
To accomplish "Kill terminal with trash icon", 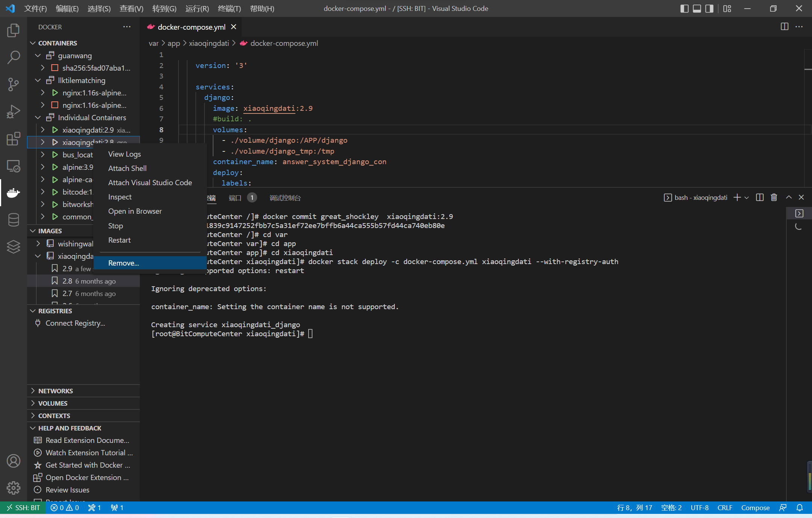I will (x=774, y=198).
